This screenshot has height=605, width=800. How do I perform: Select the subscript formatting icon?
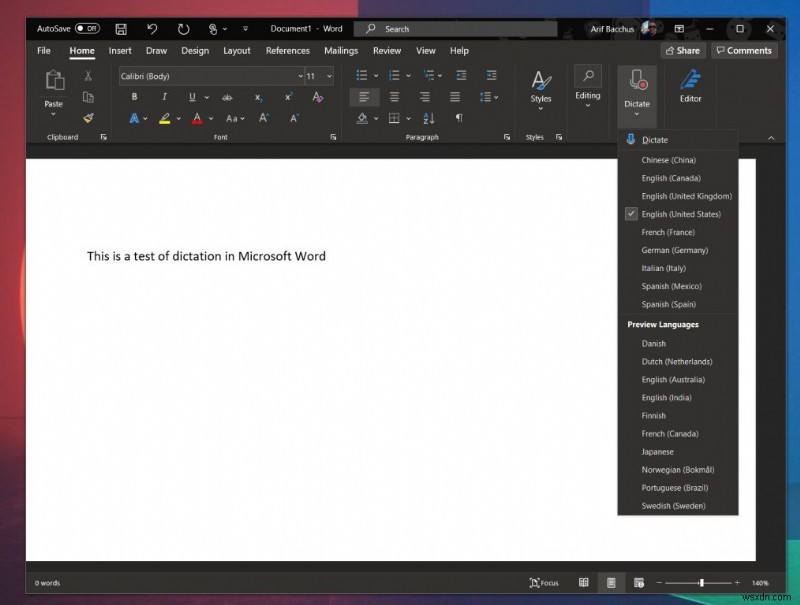point(258,97)
